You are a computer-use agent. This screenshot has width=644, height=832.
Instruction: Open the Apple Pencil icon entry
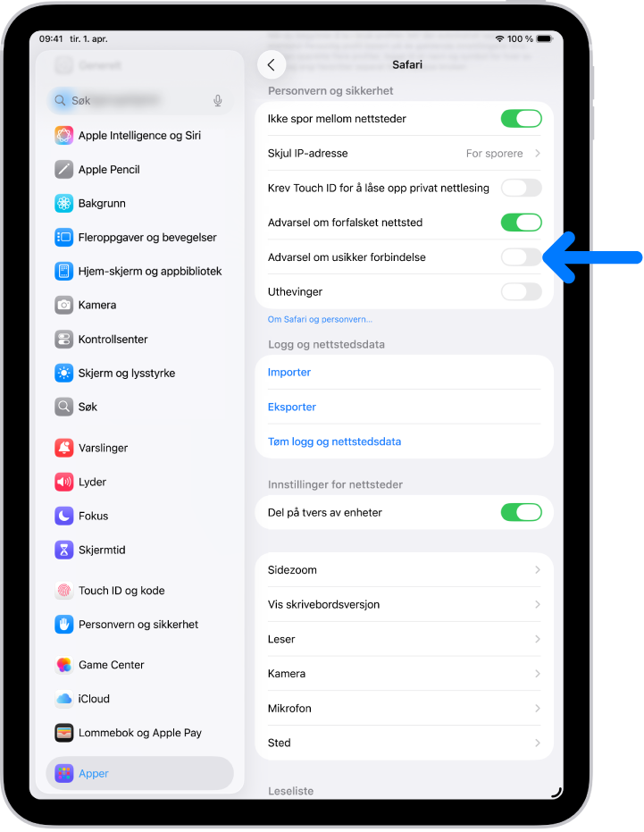[x=63, y=169]
